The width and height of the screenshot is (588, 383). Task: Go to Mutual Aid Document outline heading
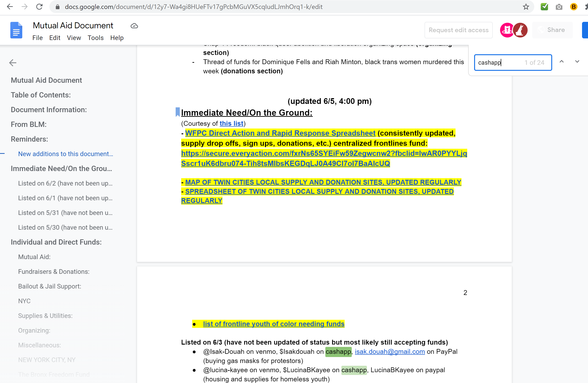click(x=46, y=80)
